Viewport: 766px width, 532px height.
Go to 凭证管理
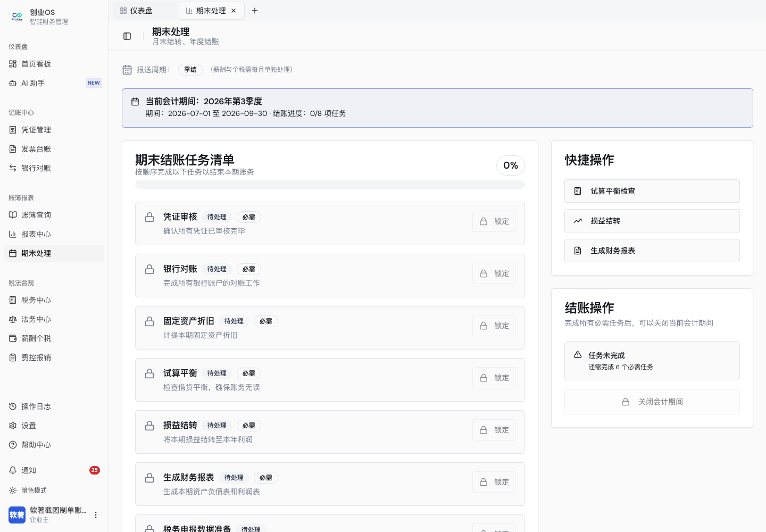[54, 130]
